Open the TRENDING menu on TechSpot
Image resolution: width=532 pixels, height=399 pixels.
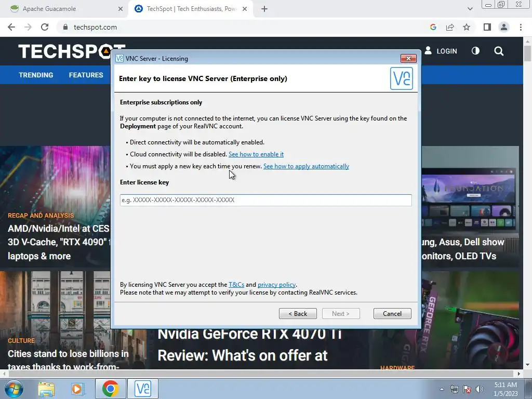[36, 75]
